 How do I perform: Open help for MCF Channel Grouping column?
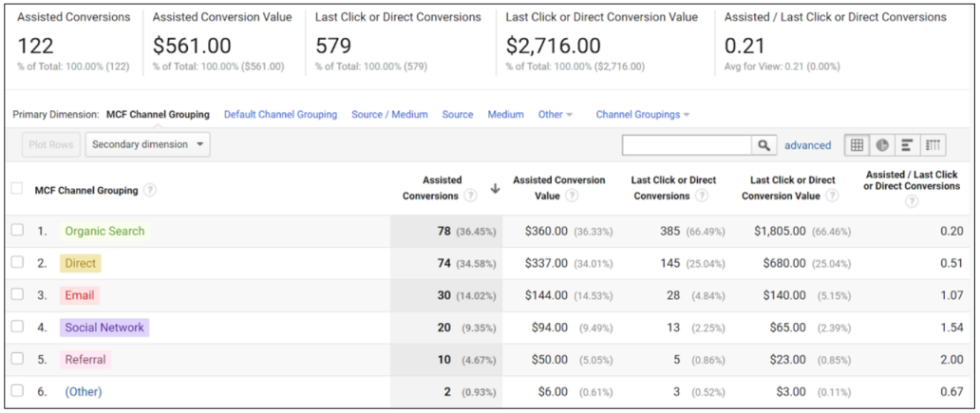[x=149, y=191]
